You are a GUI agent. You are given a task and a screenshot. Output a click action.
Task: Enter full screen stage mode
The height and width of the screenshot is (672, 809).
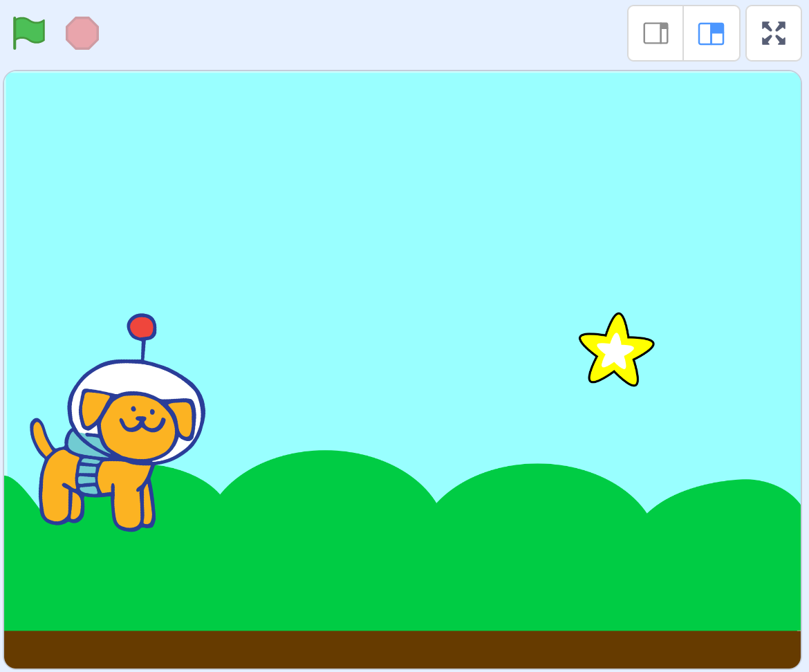coord(774,33)
